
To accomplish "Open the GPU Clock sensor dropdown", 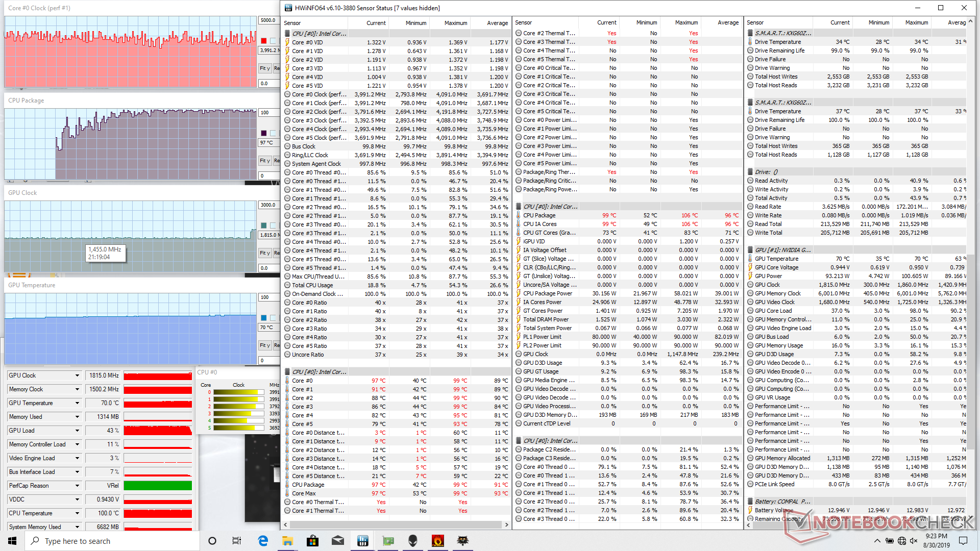I will coord(78,375).
